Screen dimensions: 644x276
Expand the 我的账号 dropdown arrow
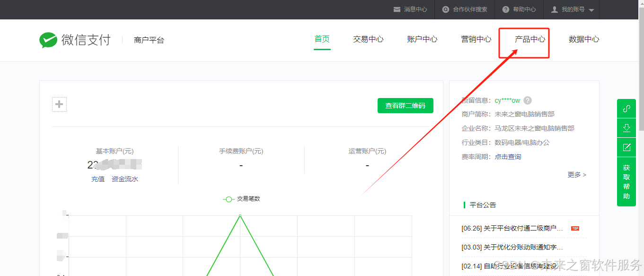click(x=591, y=10)
